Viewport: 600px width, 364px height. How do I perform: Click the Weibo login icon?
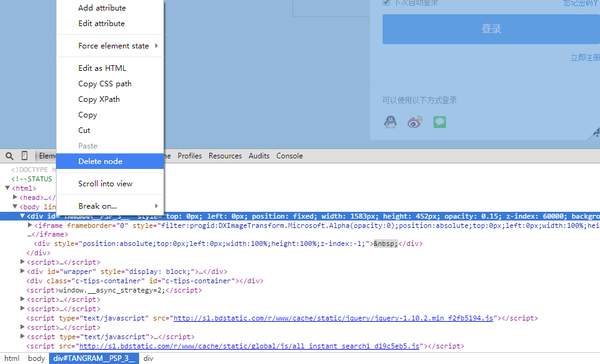click(414, 122)
